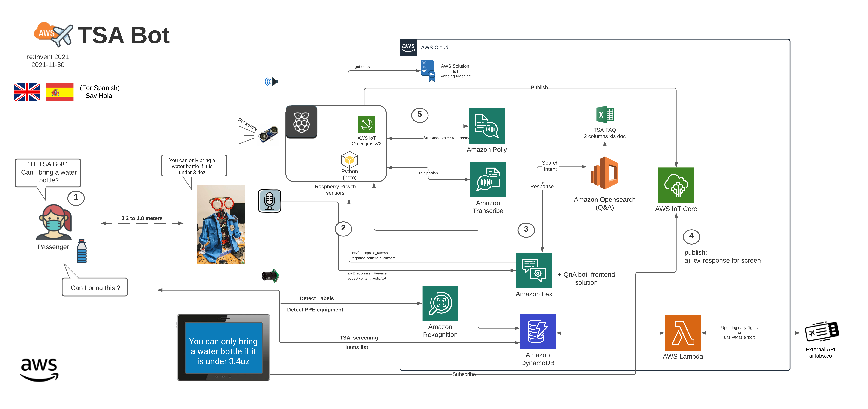Click the 'items list' label
Image resolution: width=868 pixels, height=409 pixels.
pyautogui.click(x=357, y=347)
